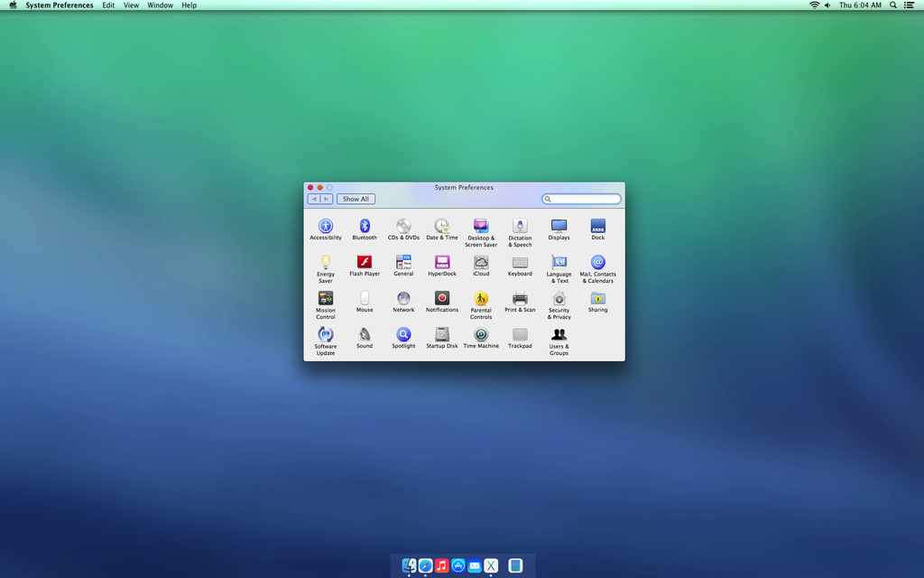This screenshot has height=578, width=924.
Task: Open Displays preferences
Action: click(559, 228)
